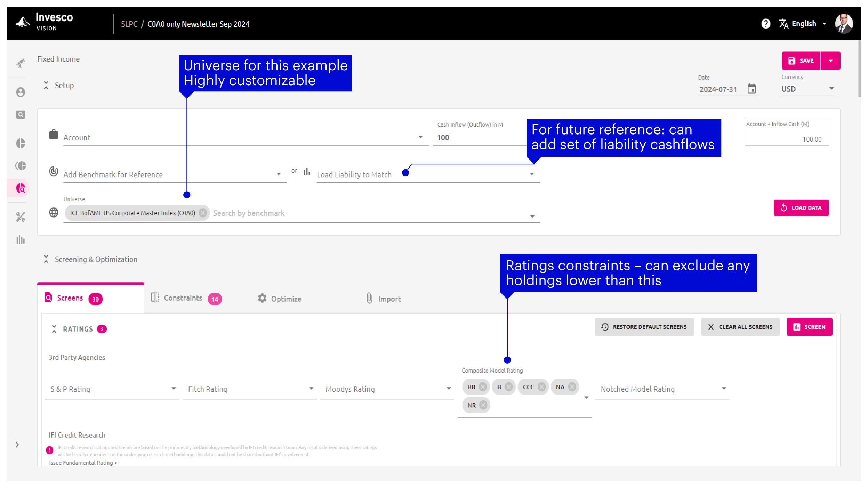The height and width of the screenshot is (488, 868).
Task: Open the telescope icon in sidebar
Action: (x=21, y=63)
